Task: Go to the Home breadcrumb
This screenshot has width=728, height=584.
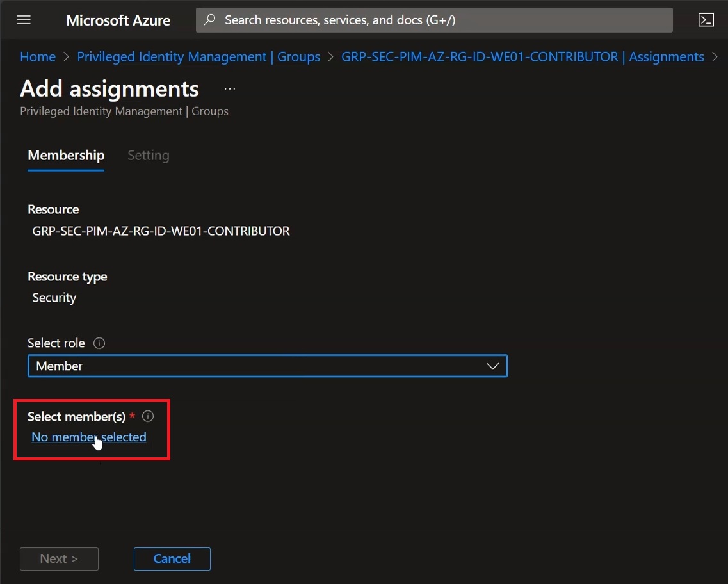Action: point(38,56)
